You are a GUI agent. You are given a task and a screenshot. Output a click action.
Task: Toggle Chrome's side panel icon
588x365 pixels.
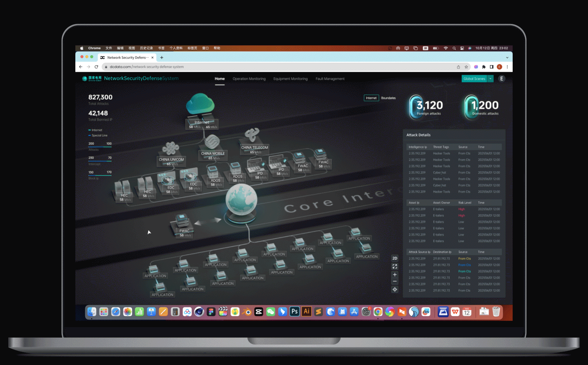point(491,67)
